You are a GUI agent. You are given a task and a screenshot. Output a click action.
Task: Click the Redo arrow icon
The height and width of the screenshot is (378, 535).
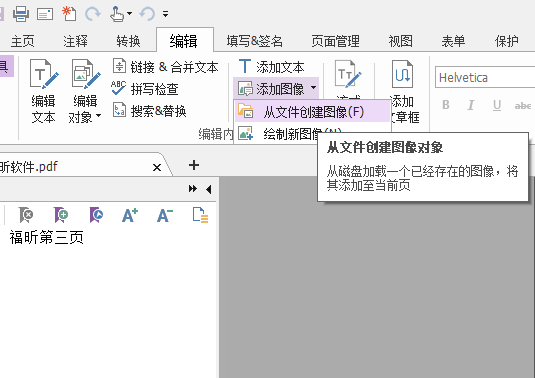93,14
